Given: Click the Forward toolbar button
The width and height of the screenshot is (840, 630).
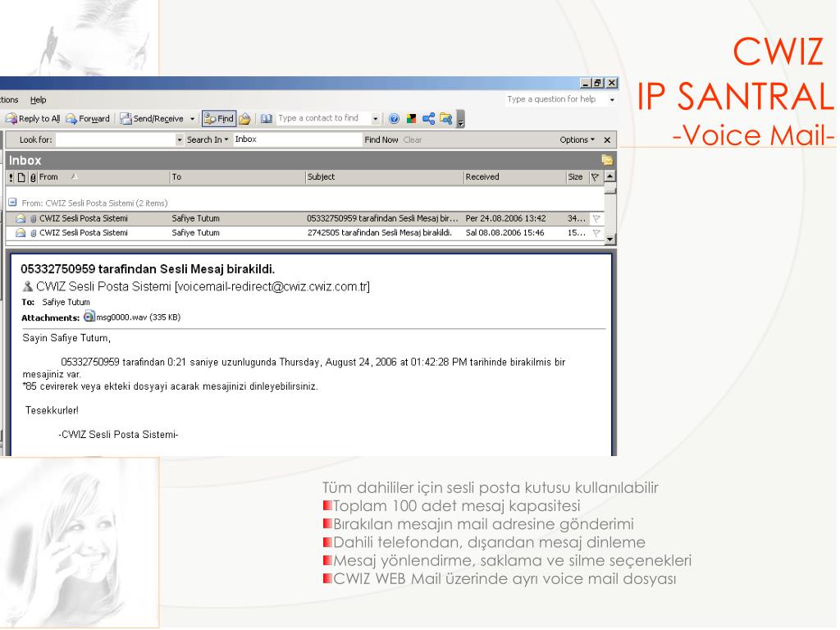Looking at the screenshot, I should (88, 118).
